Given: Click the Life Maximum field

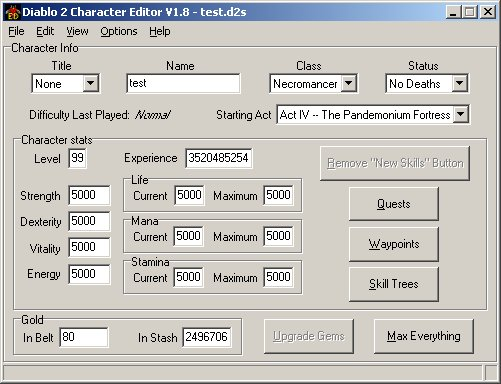Looking at the screenshot, I should pyautogui.click(x=278, y=195).
